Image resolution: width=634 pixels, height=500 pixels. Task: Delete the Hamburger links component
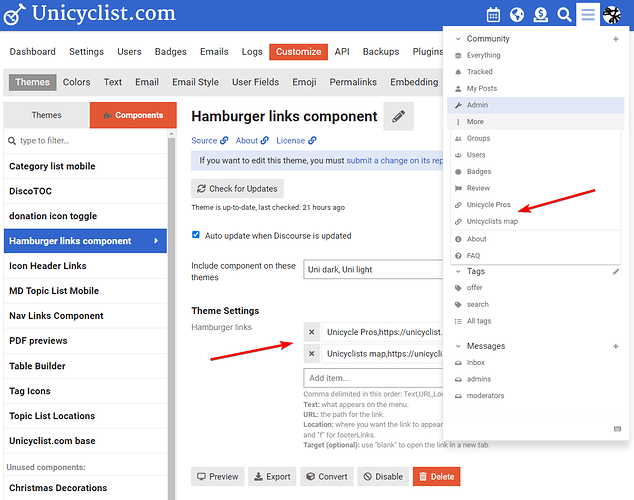[x=436, y=477]
